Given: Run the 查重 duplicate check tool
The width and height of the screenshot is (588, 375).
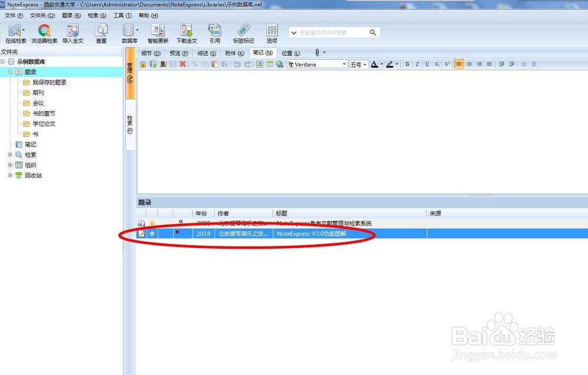Looking at the screenshot, I should pos(101,33).
